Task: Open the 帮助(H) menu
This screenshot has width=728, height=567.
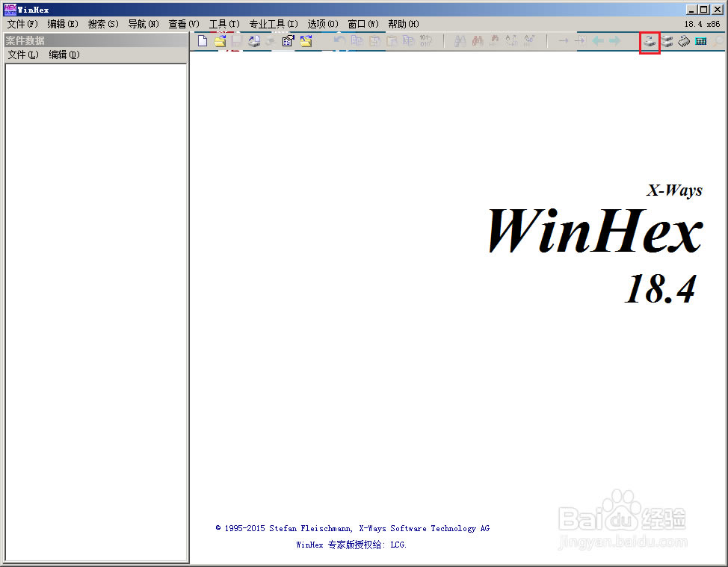Action: pos(404,24)
